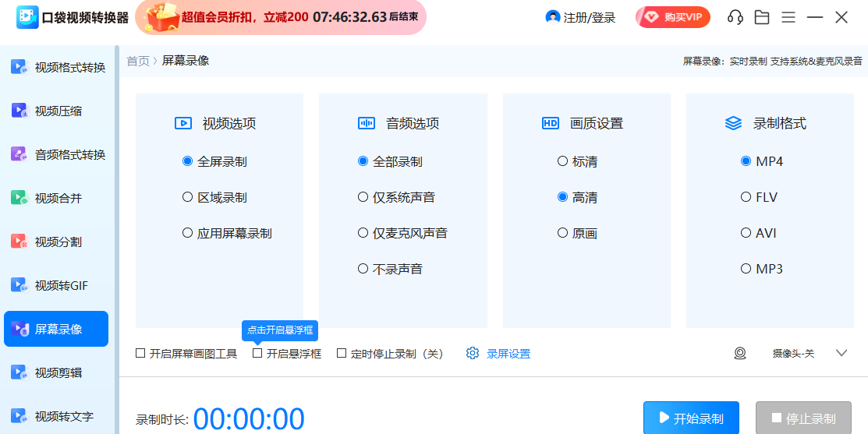Click the Buy VIP badge

click(x=672, y=17)
